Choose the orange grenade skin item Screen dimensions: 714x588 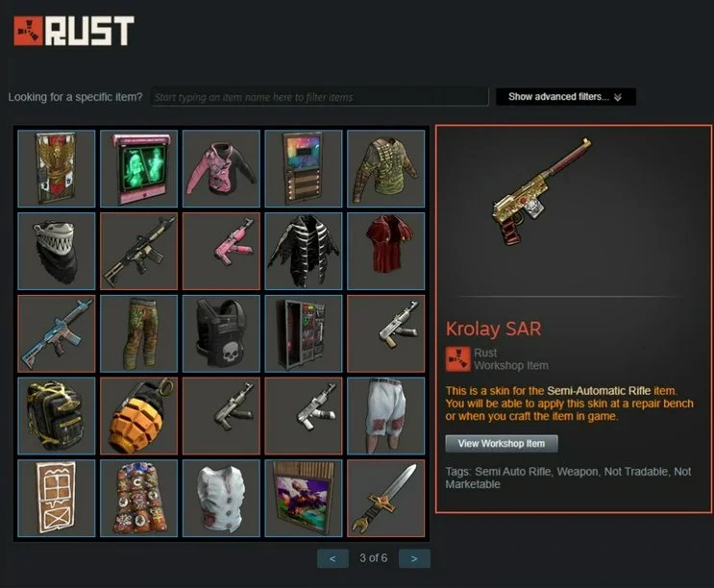[x=139, y=415]
